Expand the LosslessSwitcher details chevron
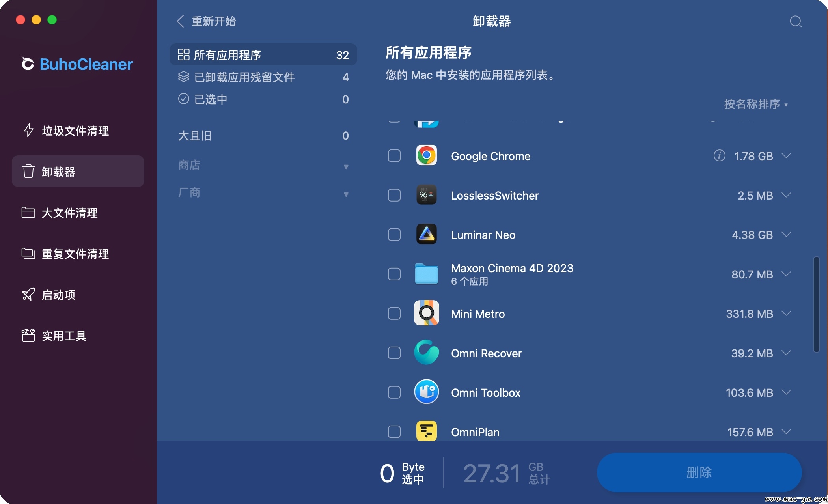Image resolution: width=828 pixels, height=504 pixels. pyautogui.click(x=786, y=195)
